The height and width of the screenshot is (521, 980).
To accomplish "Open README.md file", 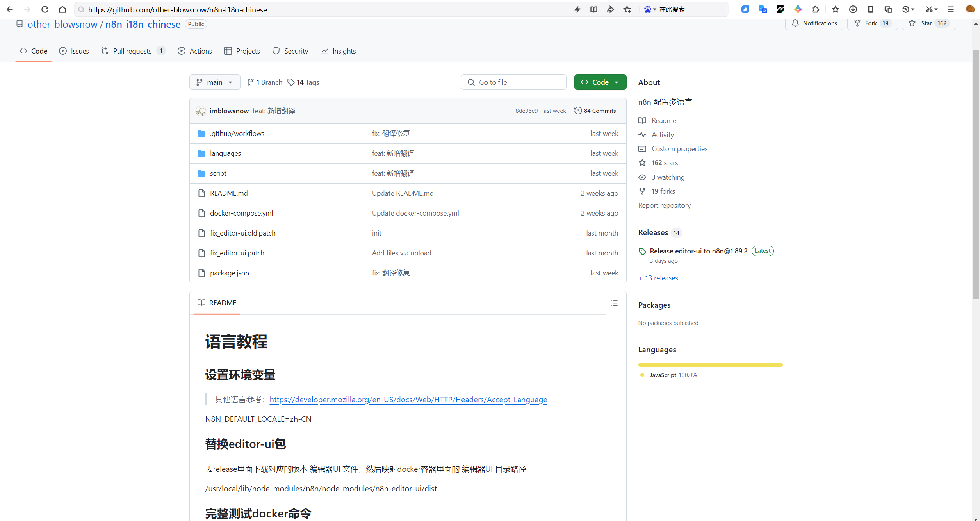I will click(229, 193).
